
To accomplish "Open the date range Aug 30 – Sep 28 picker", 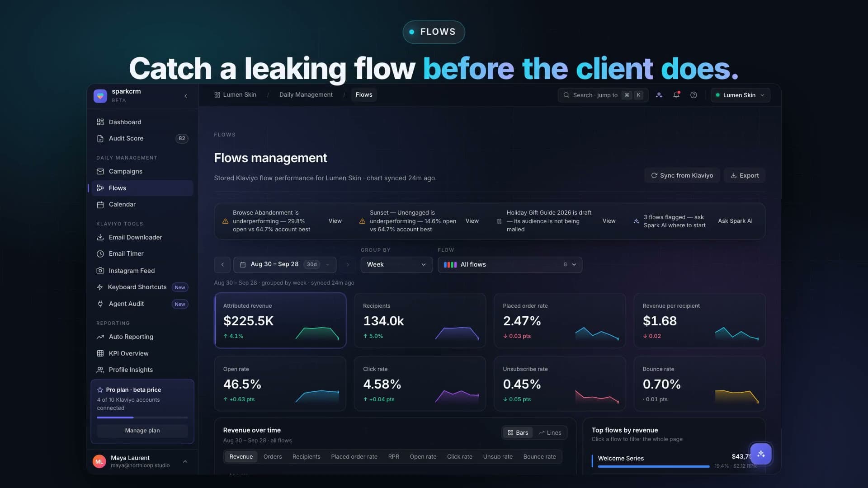I will point(285,264).
